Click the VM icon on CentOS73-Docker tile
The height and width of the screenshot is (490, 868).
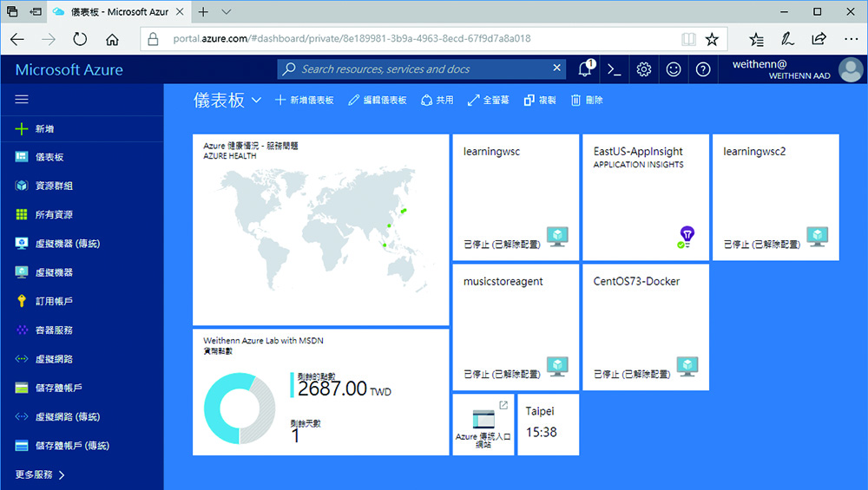click(687, 367)
